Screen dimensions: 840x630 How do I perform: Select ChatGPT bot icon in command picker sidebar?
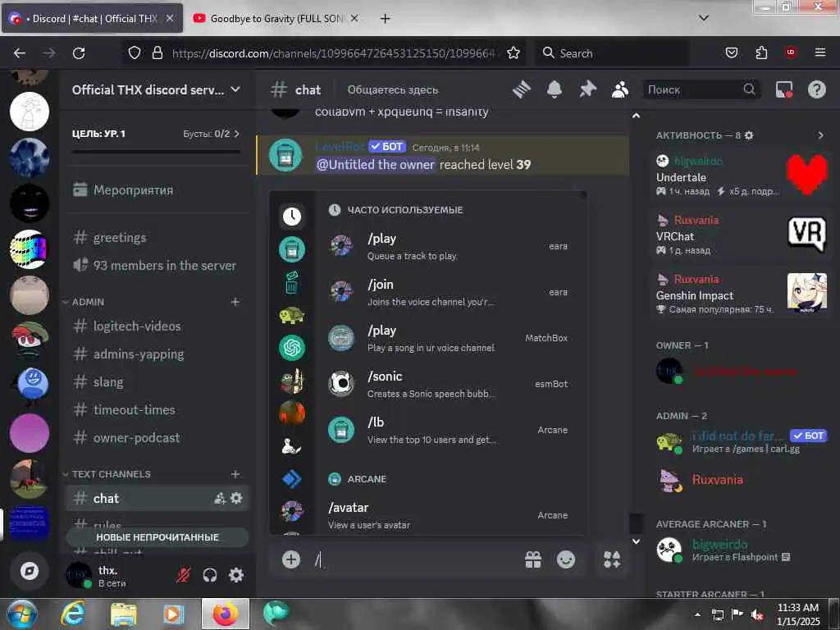292,348
